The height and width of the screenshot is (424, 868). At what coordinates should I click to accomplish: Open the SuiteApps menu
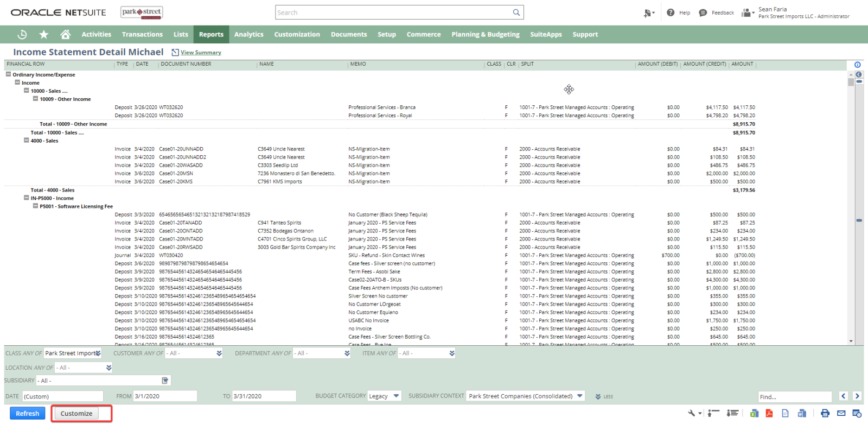click(x=546, y=35)
